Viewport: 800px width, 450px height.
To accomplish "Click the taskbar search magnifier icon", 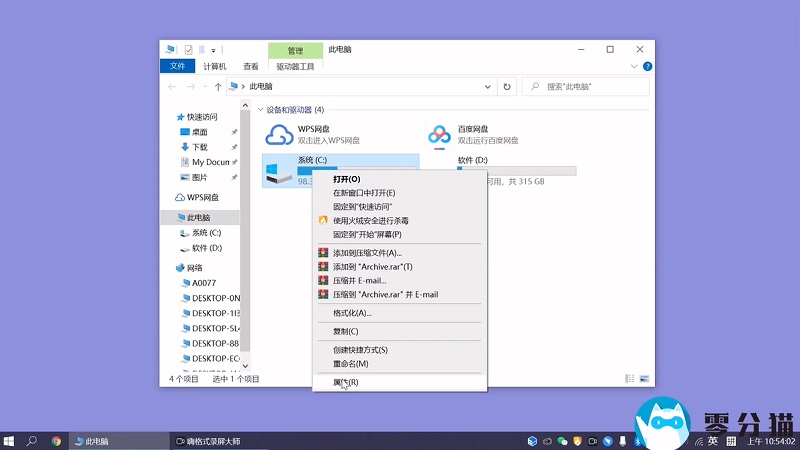I will (32, 440).
